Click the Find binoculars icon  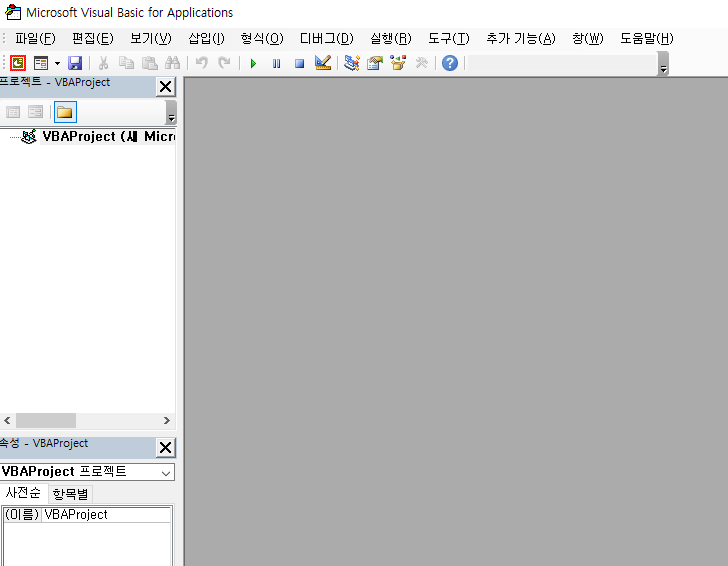(x=172, y=63)
